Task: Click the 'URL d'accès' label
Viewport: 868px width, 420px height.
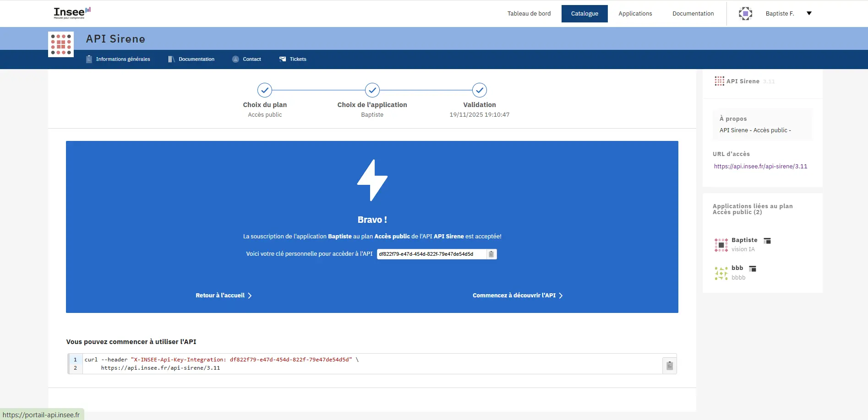Action: tap(731, 154)
